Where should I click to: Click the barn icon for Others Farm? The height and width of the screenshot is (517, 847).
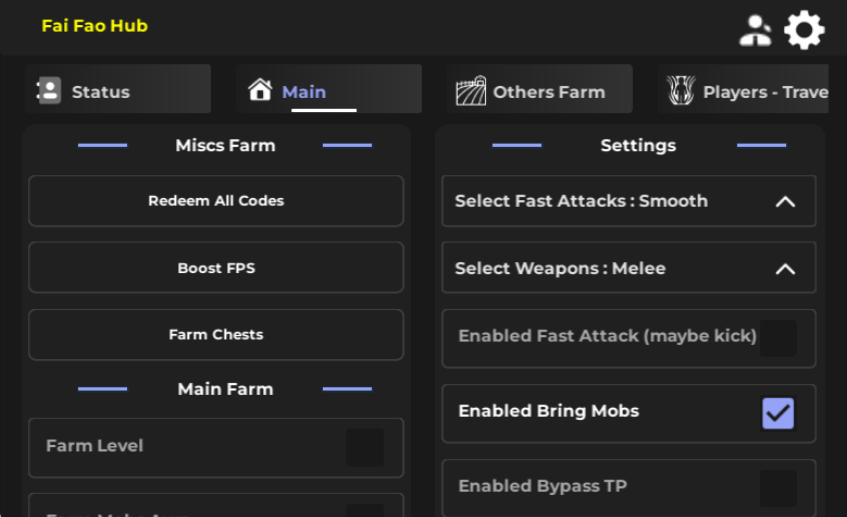point(470,90)
